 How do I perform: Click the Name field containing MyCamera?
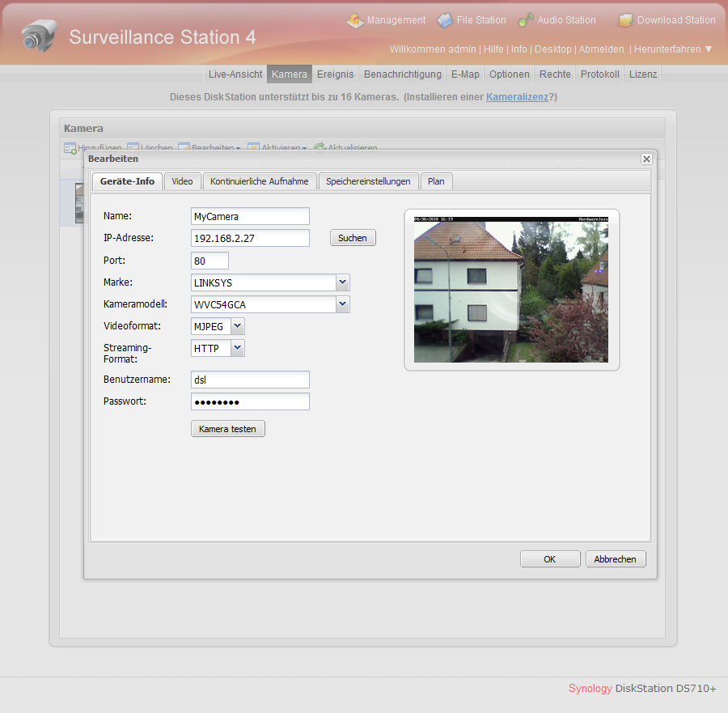[250, 216]
